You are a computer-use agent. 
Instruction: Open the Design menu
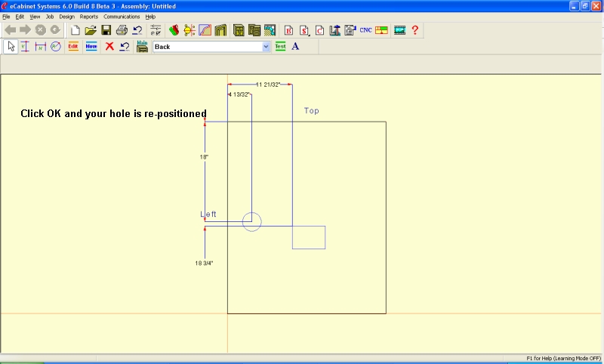click(x=66, y=17)
